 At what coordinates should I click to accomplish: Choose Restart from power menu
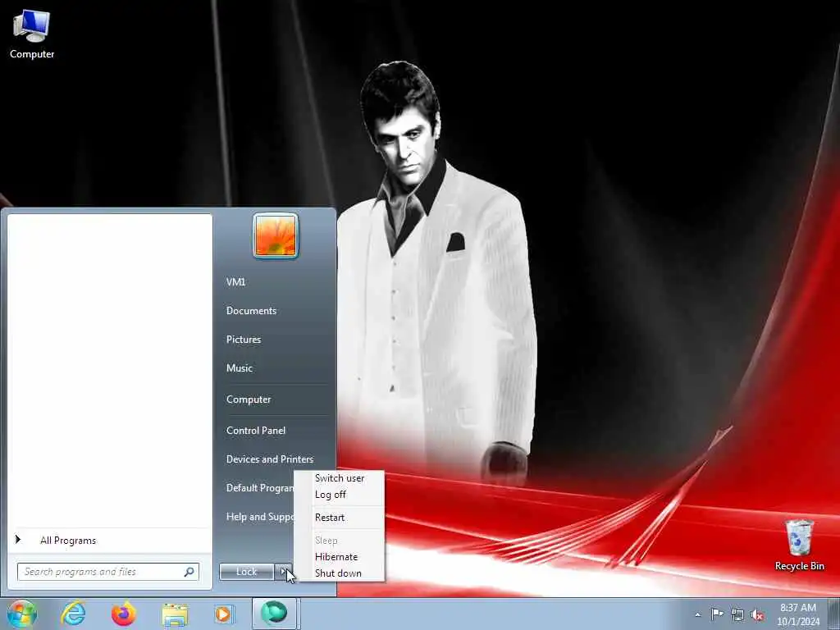[330, 518]
